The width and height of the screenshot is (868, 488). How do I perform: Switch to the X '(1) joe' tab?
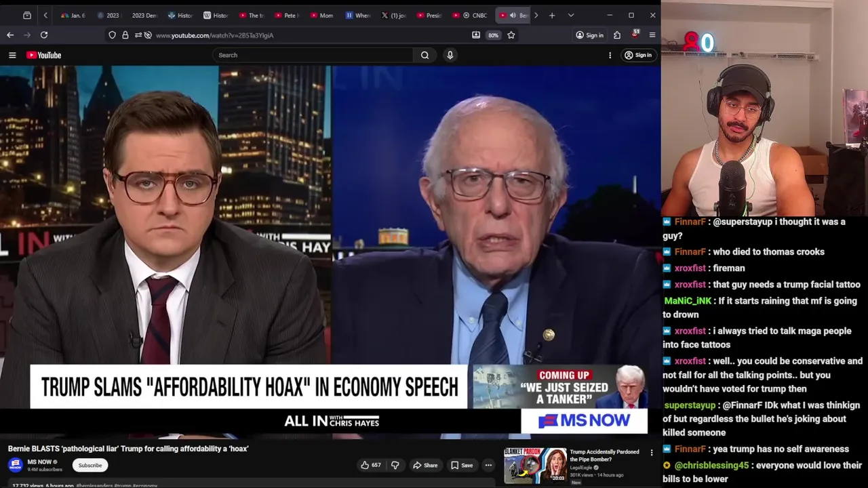coord(393,15)
